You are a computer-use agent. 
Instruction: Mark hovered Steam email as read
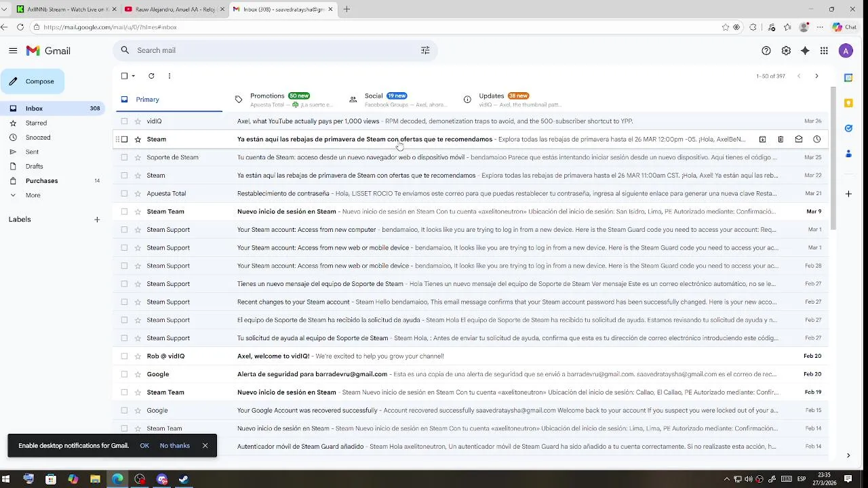(799, 139)
